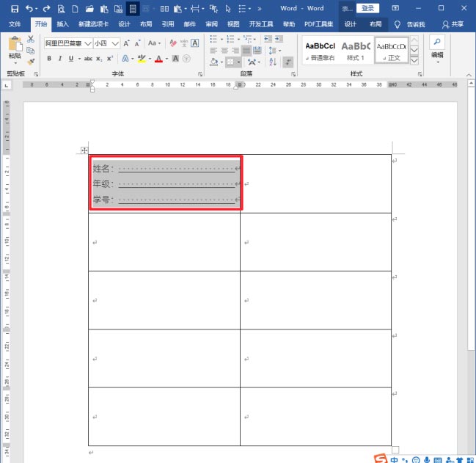Create a new blank document
The width and height of the screenshot is (476, 463).
click(x=75, y=9)
